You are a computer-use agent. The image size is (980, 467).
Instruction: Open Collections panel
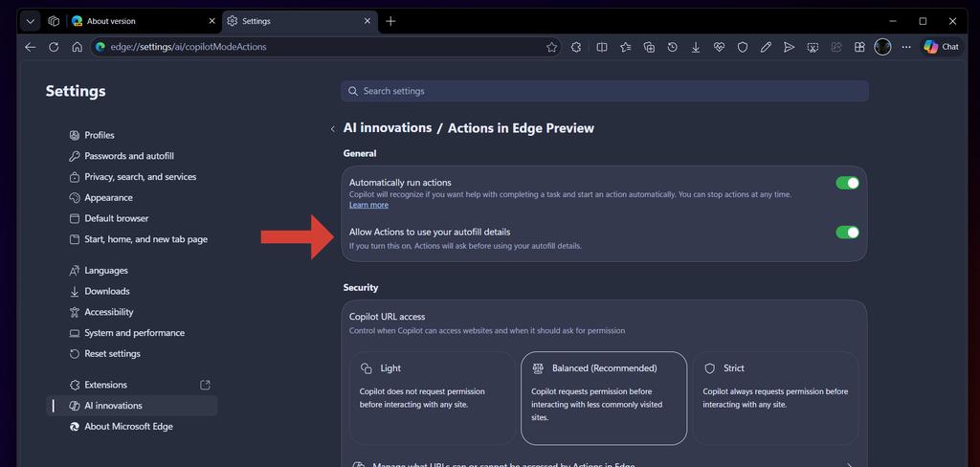650,47
